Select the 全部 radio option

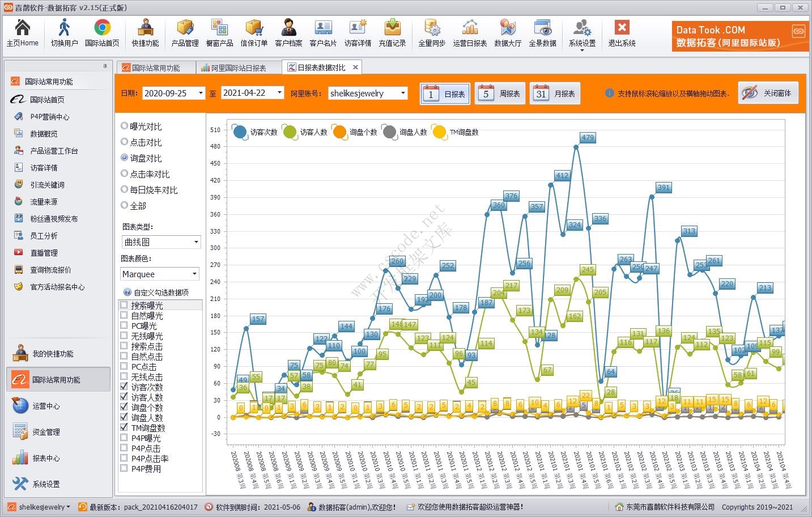[x=125, y=205]
